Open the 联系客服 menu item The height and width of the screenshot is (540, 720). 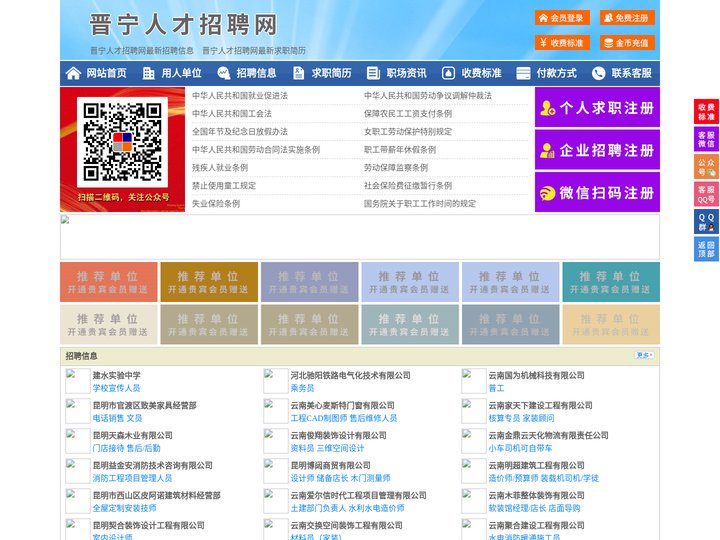[631, 73]
